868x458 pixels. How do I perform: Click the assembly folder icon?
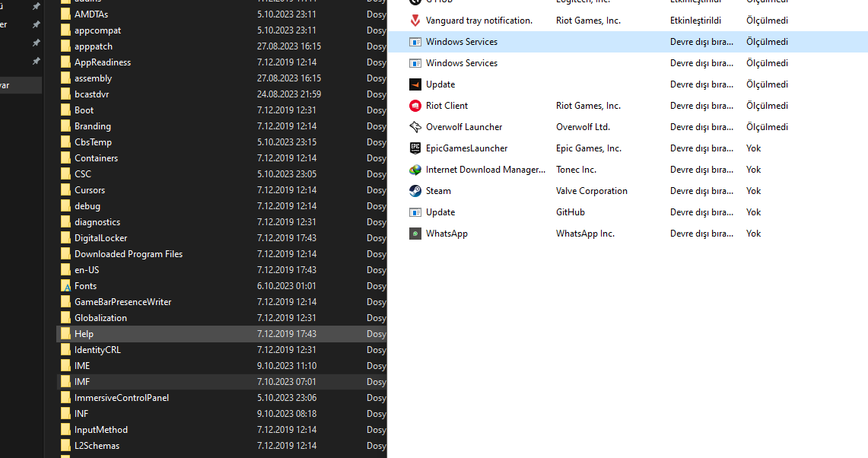[66, 78]
